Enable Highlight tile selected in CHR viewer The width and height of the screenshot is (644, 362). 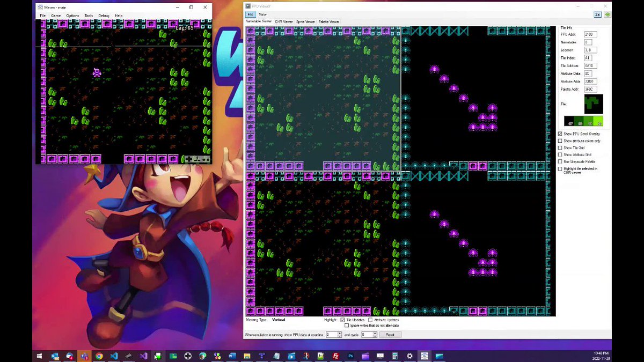click(560, 168)
